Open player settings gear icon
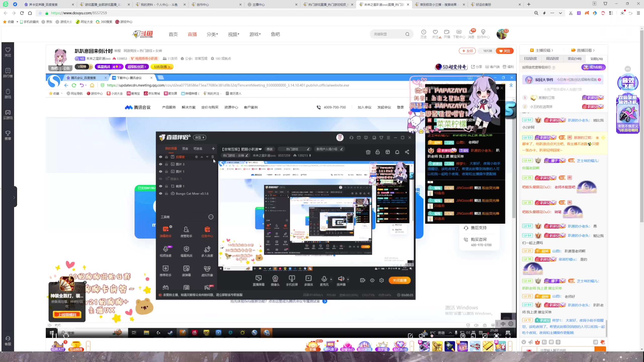644x362 pixels. (511, 324)
